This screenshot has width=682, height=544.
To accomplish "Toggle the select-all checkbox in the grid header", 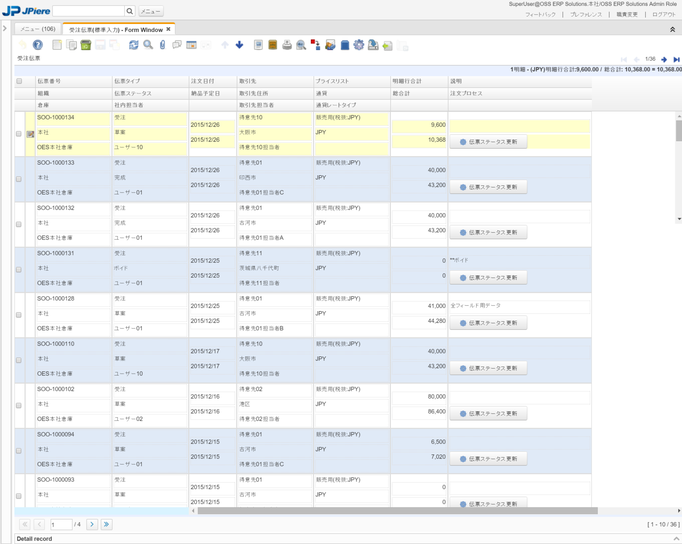I will [x=19, y=81].
